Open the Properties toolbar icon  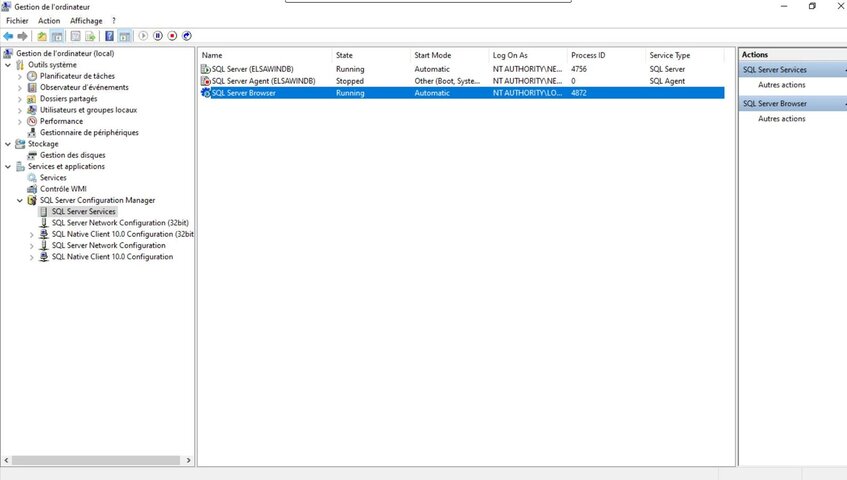[x=76, y=36]
